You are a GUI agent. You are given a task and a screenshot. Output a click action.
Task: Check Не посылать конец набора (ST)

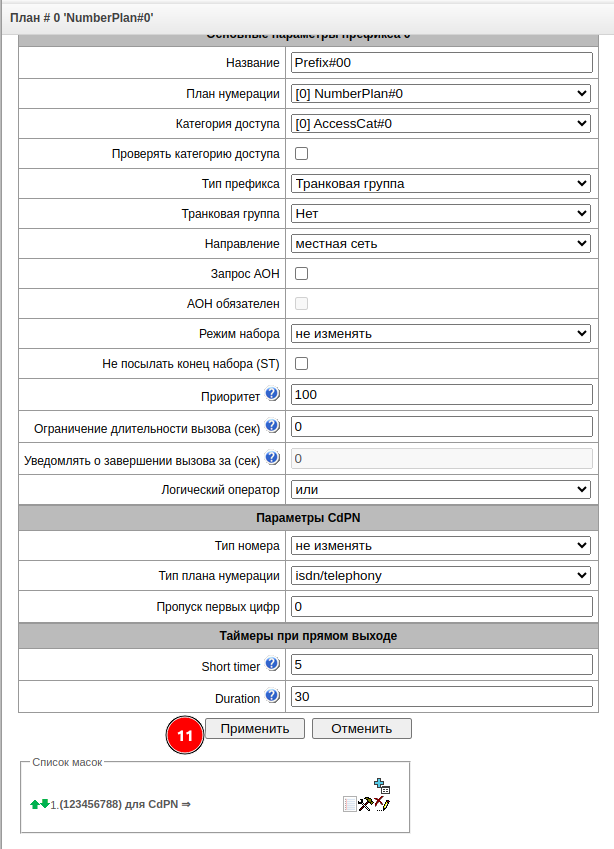tap(301, 363)
